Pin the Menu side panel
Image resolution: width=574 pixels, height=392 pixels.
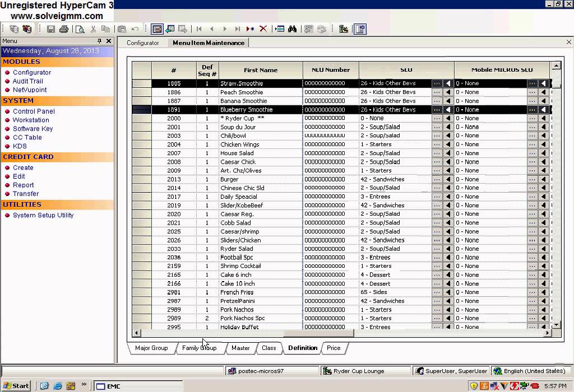point(99,41)
